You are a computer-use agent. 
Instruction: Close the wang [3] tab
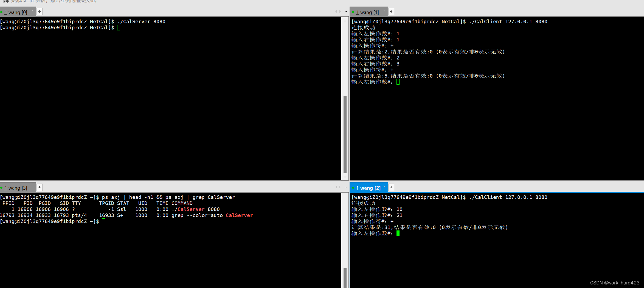click(33, 186)
